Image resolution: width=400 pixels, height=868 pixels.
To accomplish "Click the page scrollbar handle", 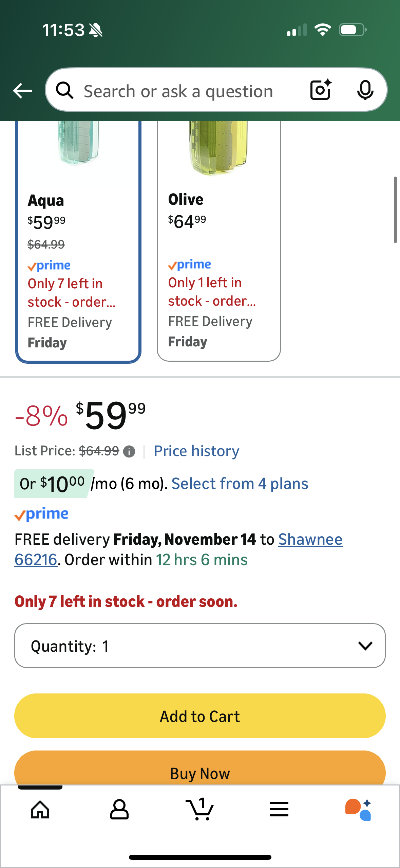I will tap(395, 210).
